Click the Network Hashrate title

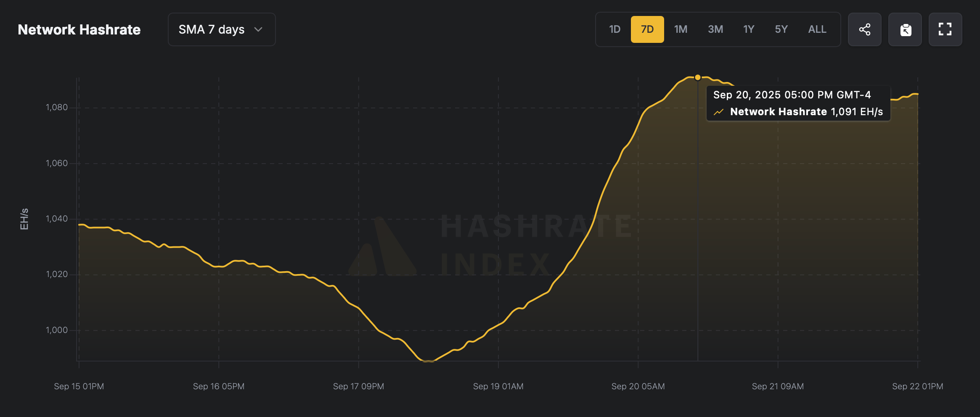tap(79, 29)
